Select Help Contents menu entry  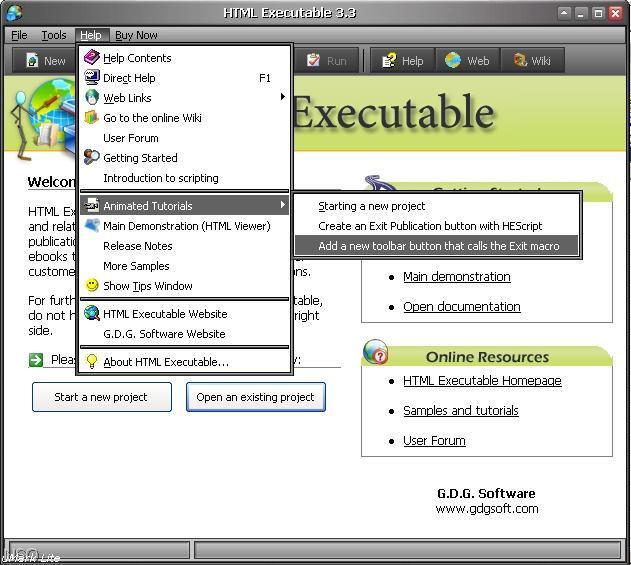point(184,58)
